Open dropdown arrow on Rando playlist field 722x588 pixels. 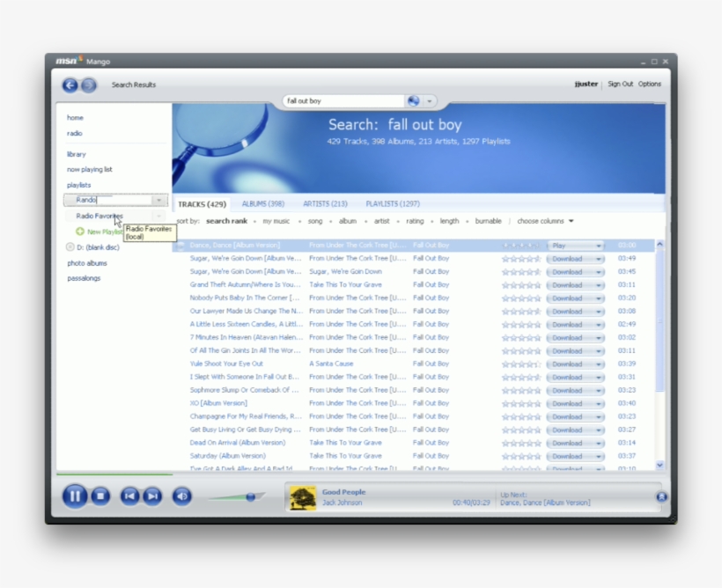[158, 201]
